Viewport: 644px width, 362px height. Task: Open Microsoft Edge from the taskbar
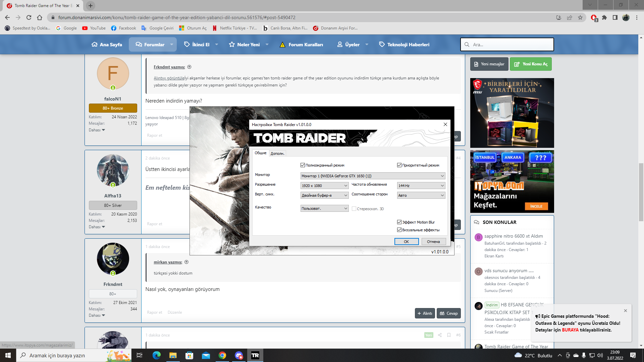(x=157, y=355)
